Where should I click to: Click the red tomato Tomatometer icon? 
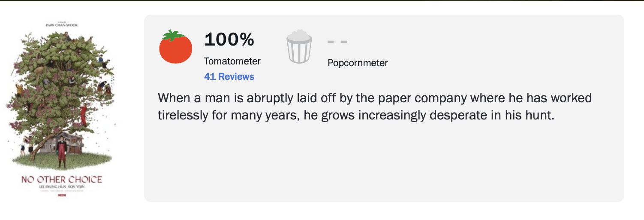pos(175,49)
